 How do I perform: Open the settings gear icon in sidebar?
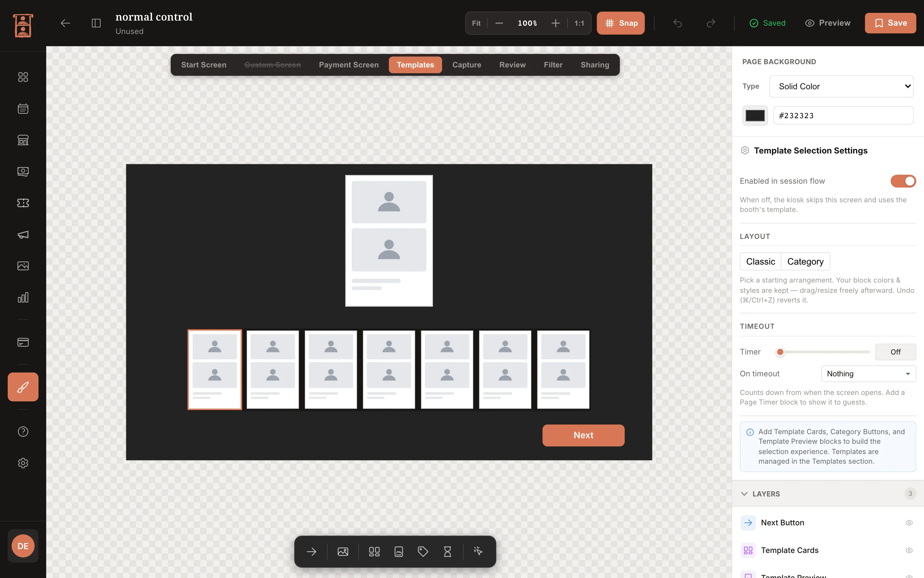click(x=23, y=463)
